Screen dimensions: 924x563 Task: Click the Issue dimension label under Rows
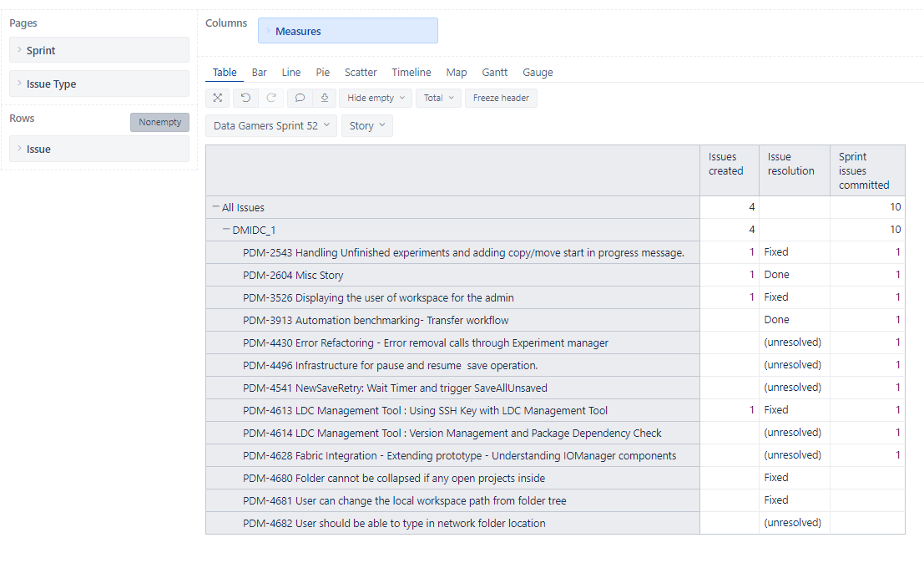[38, 150]
